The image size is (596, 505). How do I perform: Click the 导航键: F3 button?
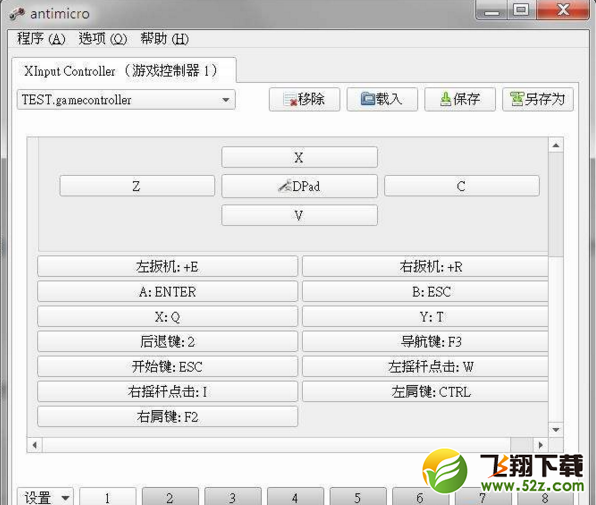[x=425, y=342]
